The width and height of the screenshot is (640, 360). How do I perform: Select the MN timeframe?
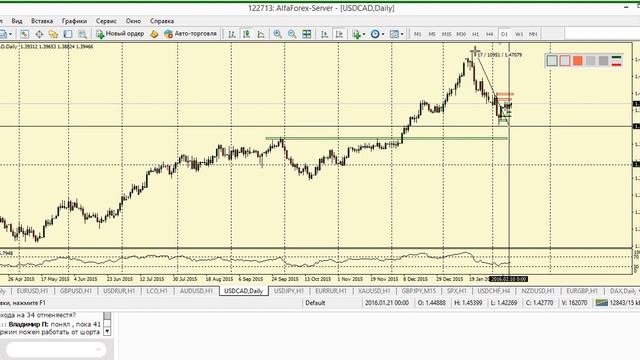pyautogui.click(x=533, y=34)
